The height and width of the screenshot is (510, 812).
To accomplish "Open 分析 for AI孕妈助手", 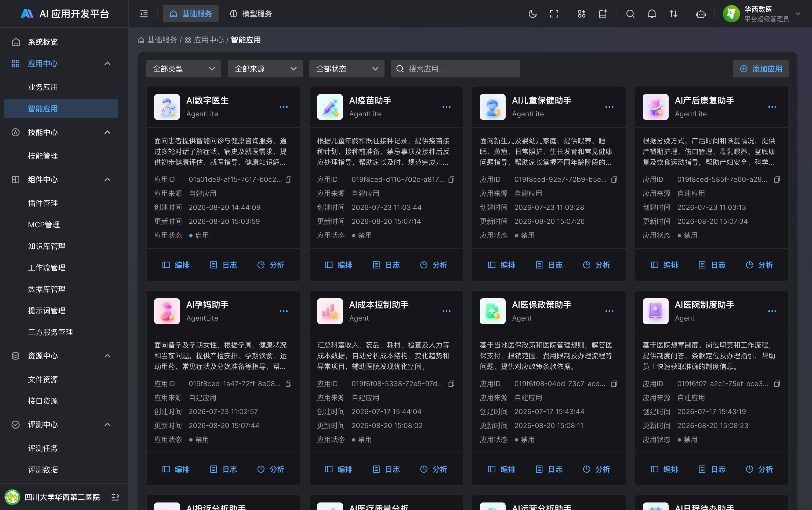I will [271, 469].
